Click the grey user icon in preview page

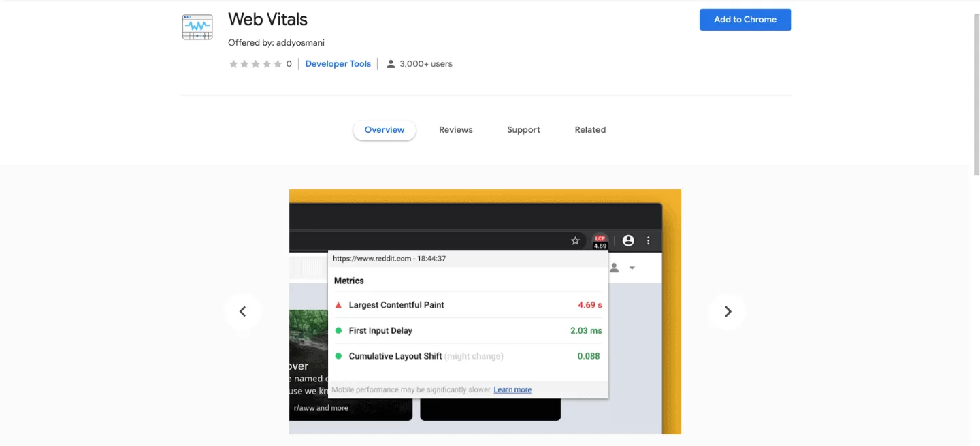coord(614,268)
